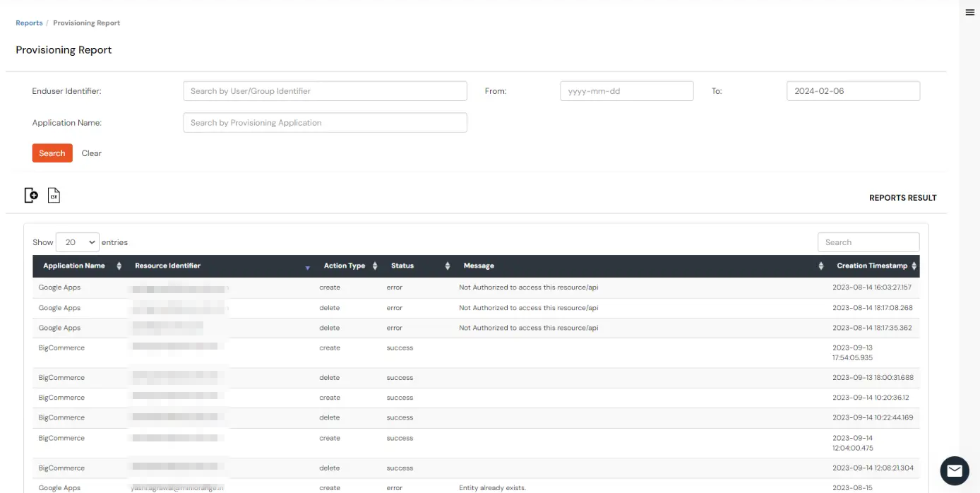Sort the Application Name column
980x493 pixels.
click(118, 266)
